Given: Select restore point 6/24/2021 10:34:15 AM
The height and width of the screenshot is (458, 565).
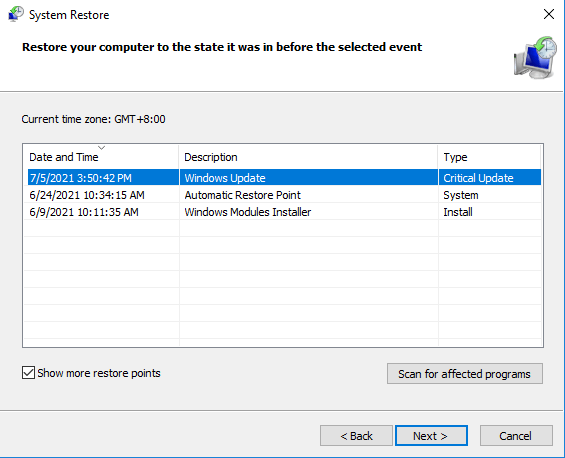Looking at the screenshot, I should [x=284, y=195].
